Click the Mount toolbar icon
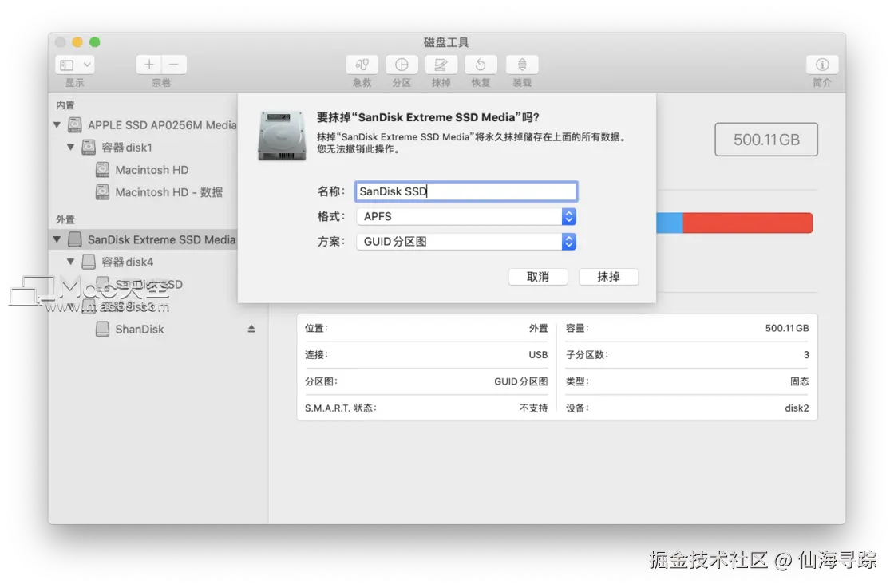 (522, 65)
